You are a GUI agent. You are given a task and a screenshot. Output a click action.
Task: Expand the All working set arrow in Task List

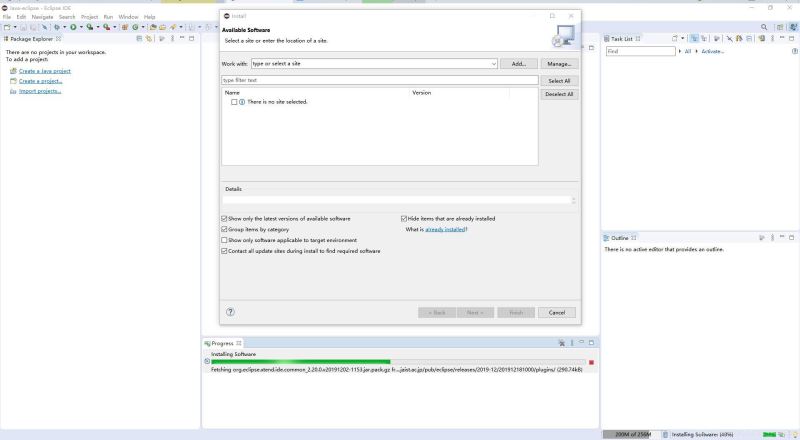680,51
